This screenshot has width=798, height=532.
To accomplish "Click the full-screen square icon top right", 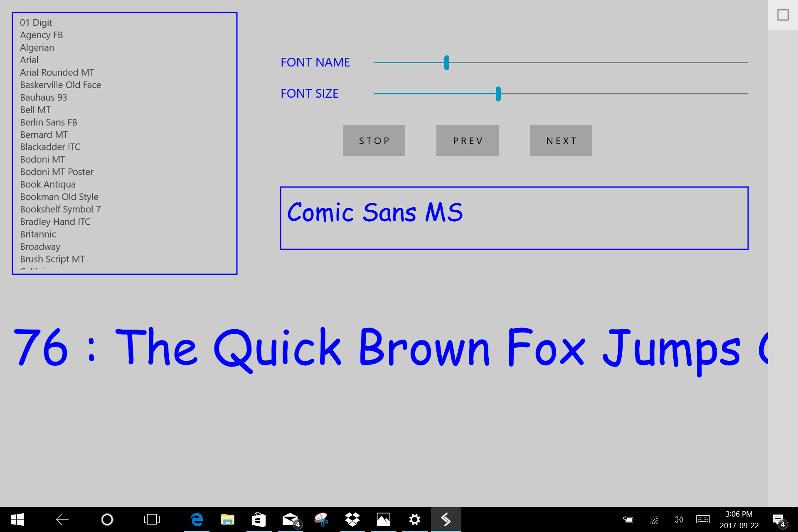I will 783,15.
